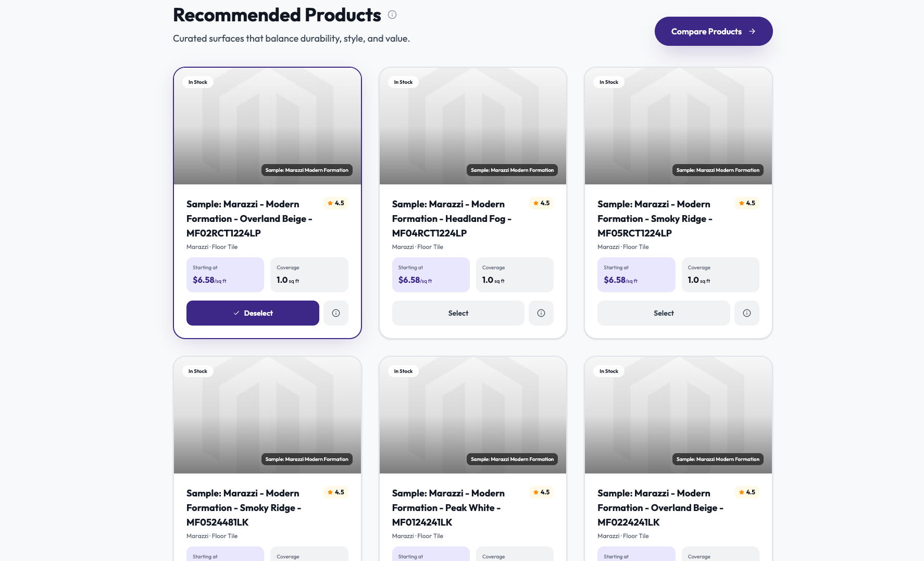Image resolution: width=924 pixels, height=561 pixels.
Task: Click 'Marazzi · Floor Tile' under MF0524481LK title
Action: click(212, 536)
